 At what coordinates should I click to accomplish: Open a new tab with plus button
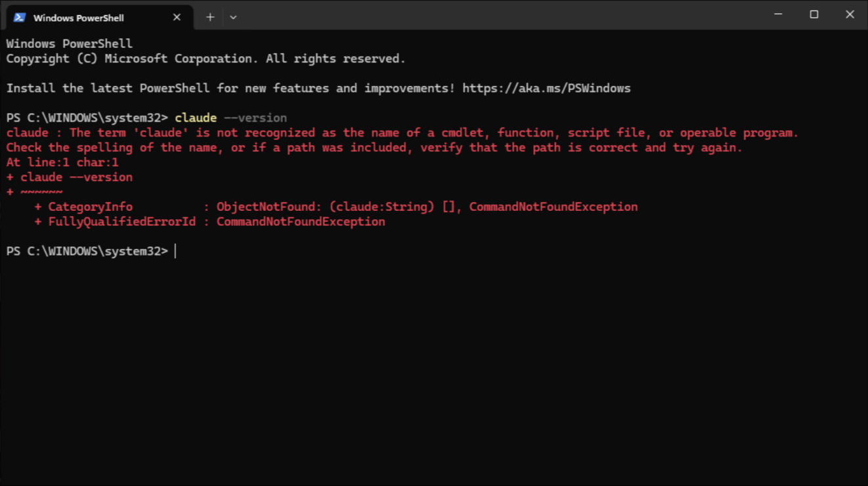click(x=210, y=18)
